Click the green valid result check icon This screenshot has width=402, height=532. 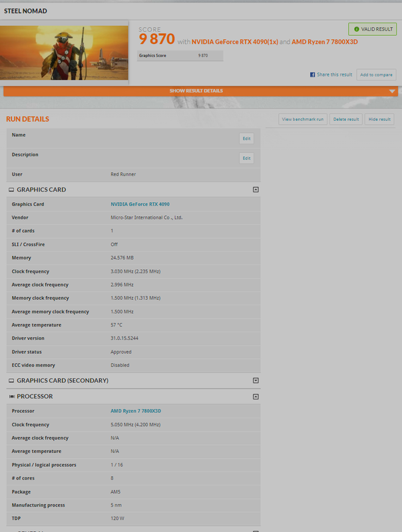[357, 29]
